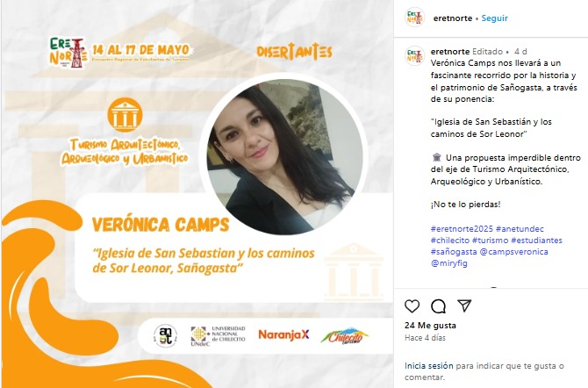Follow eretnorte with the Seguir button
The image size is (588, 388).
click(494, 18)
